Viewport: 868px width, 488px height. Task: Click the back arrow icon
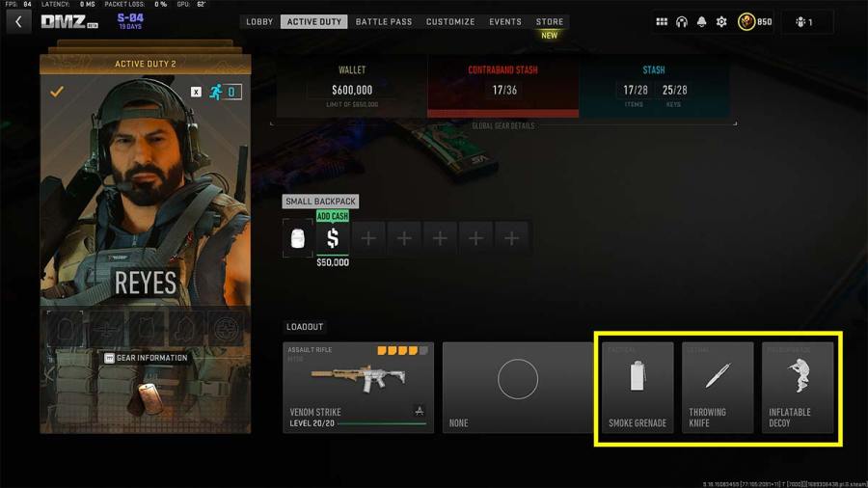pyautogui.click(x=19, y=22)
